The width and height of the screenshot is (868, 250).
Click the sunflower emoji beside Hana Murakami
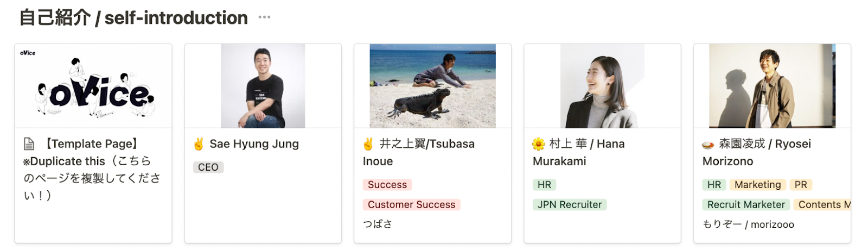point(538,144)
